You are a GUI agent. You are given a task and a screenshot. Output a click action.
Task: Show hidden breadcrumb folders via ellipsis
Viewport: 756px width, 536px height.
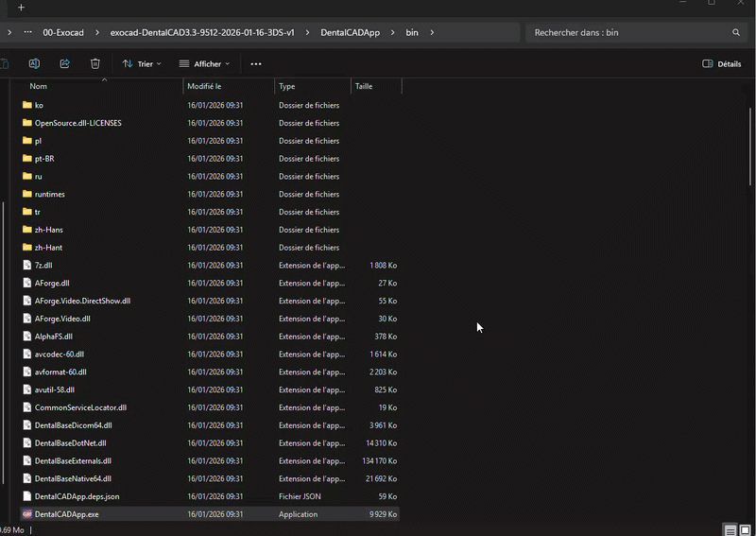coord(28,32)
